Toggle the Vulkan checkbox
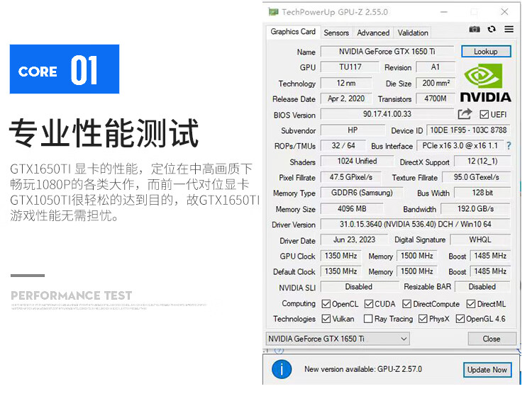The image size is (532, 401). pos(326,319)
